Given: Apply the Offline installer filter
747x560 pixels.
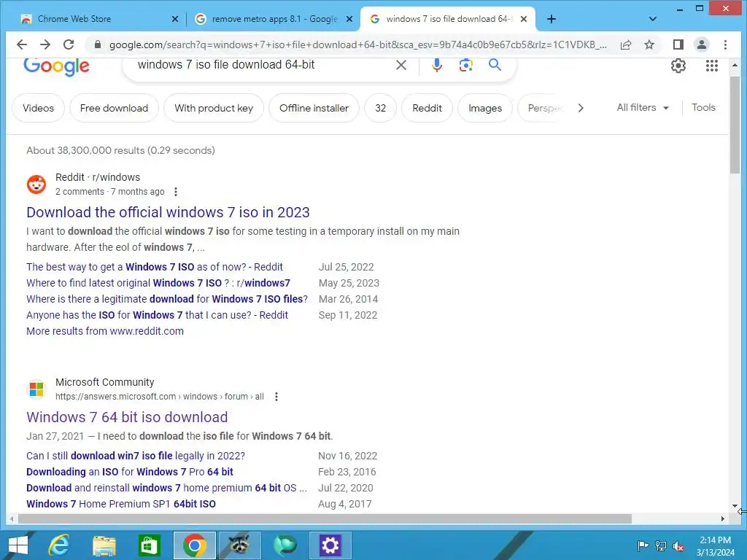Looking at the screenshot, I should 314,108.
